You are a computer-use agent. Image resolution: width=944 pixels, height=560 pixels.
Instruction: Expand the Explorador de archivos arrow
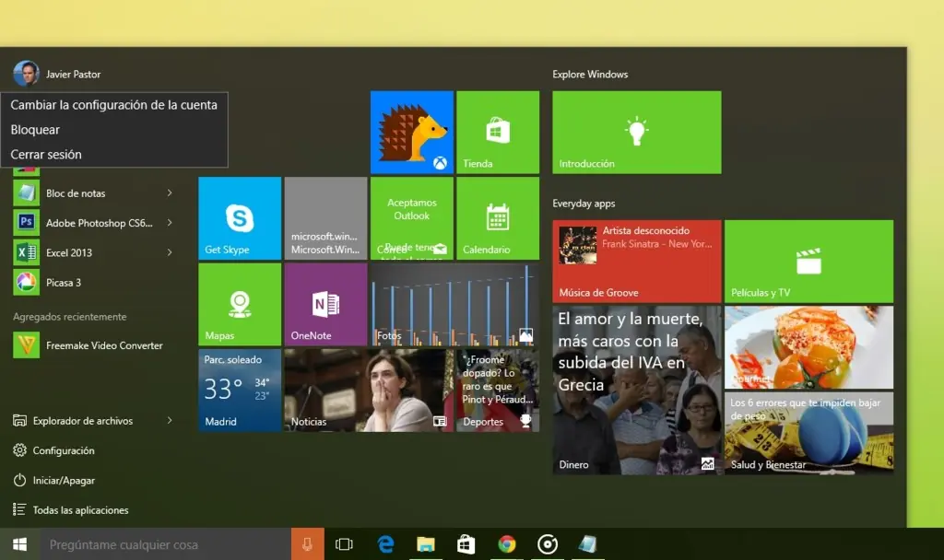click(x=170, y=421)
